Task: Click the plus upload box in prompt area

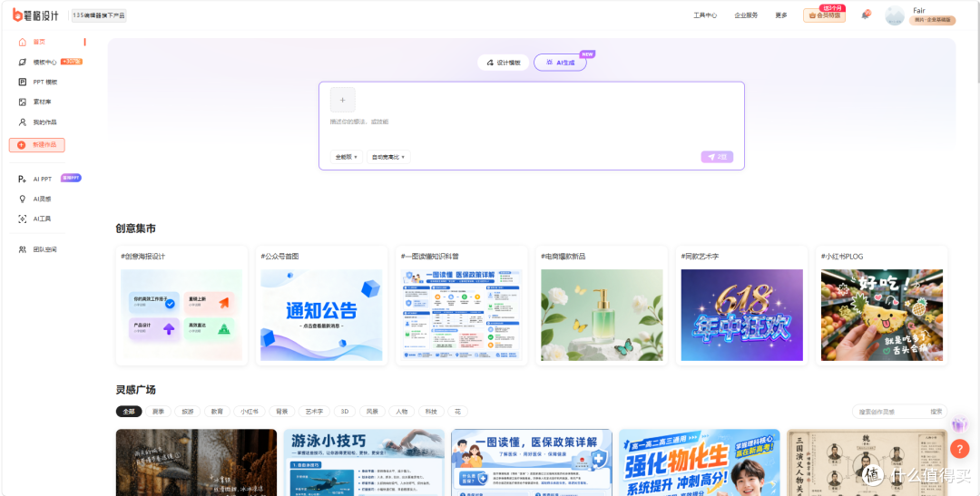Action: pos(342,100)
